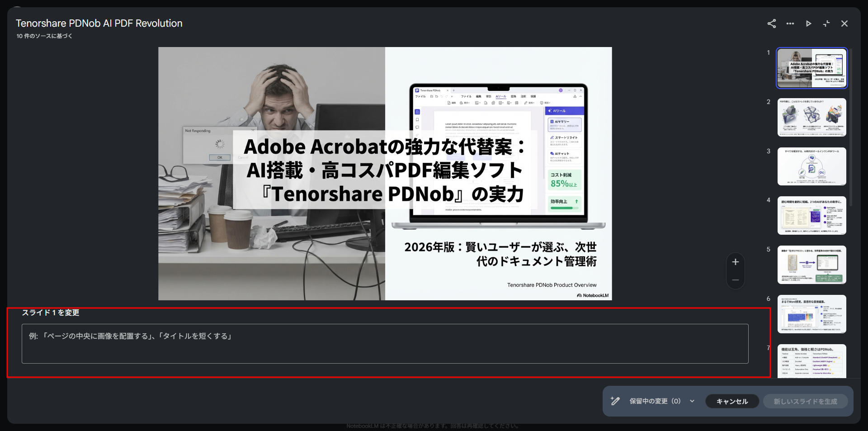Select the slide 5 thumbnail
The image size is (868, 431).
(811, 265)
